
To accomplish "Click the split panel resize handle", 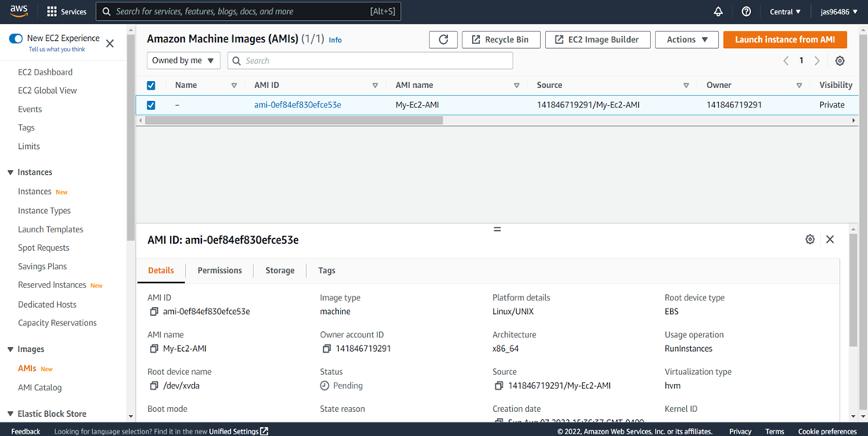I will [497, 228].
